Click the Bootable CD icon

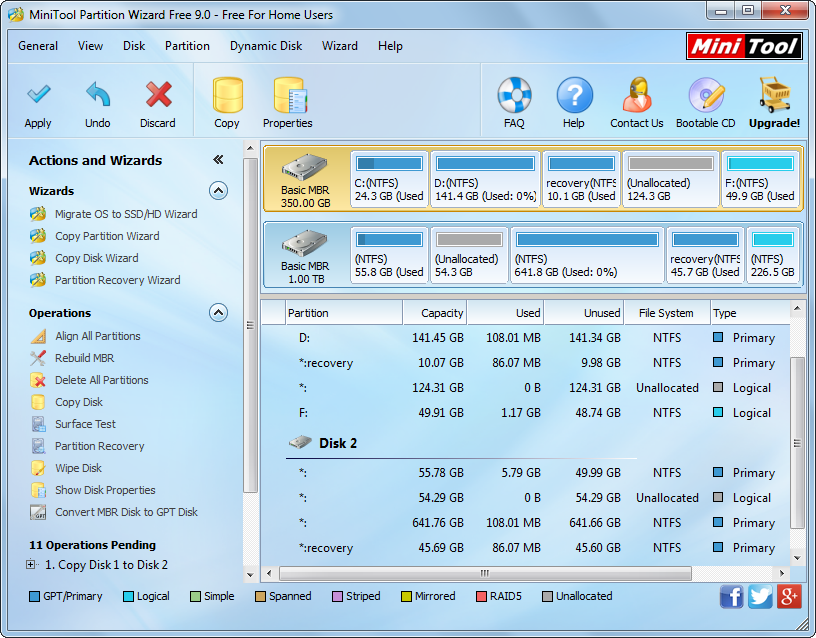coord(706,95)
